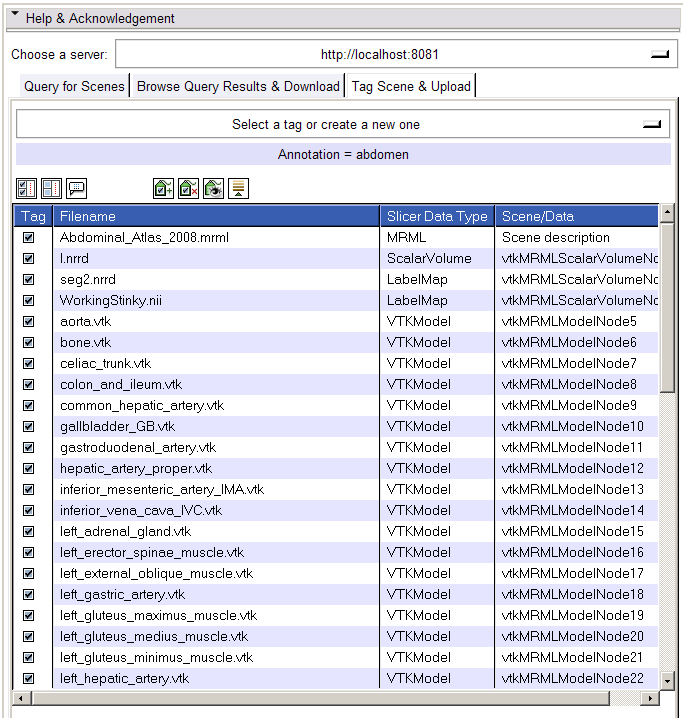
Task: Click the select all checkboxes icon
Action: pos(27,188)
